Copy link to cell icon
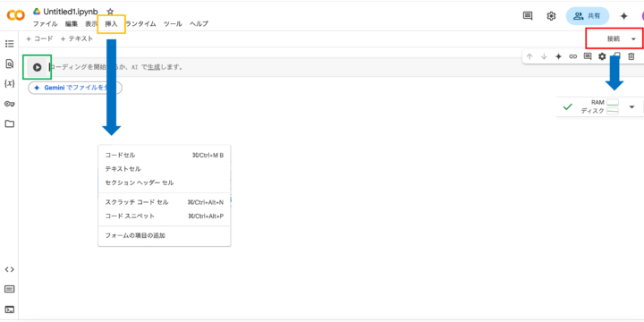 (573, 56)
